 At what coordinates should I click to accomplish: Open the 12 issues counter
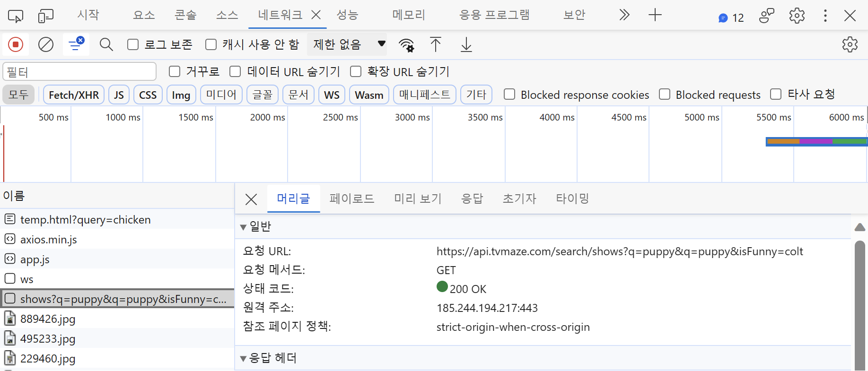point(731,18)
